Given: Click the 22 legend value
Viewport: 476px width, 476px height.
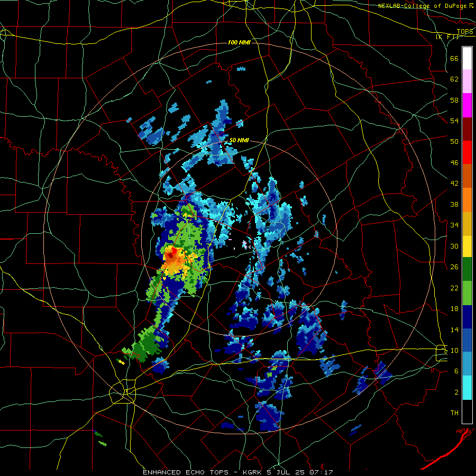Looking at the screenshot, I should coord(454,288).
